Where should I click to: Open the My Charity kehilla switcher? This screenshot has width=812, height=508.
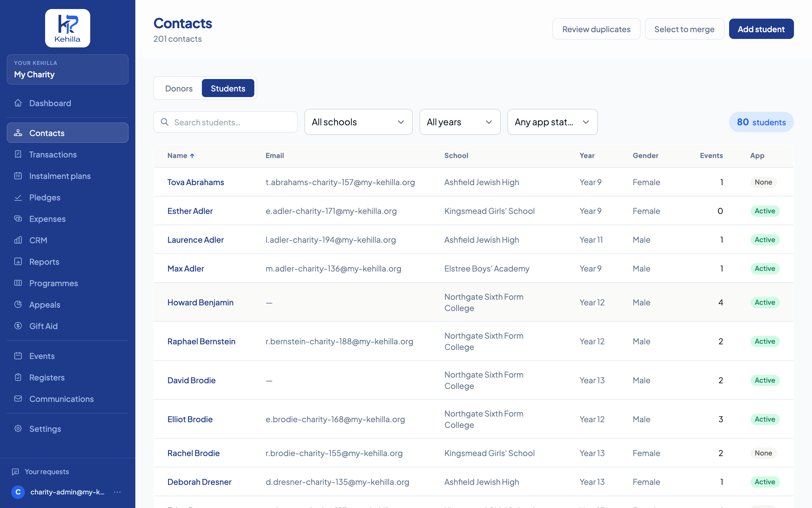(x=67, y=69)
